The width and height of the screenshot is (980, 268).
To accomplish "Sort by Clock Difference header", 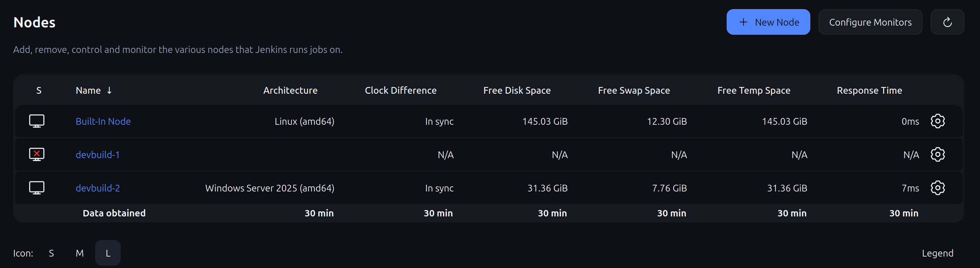I will point(400,90).
